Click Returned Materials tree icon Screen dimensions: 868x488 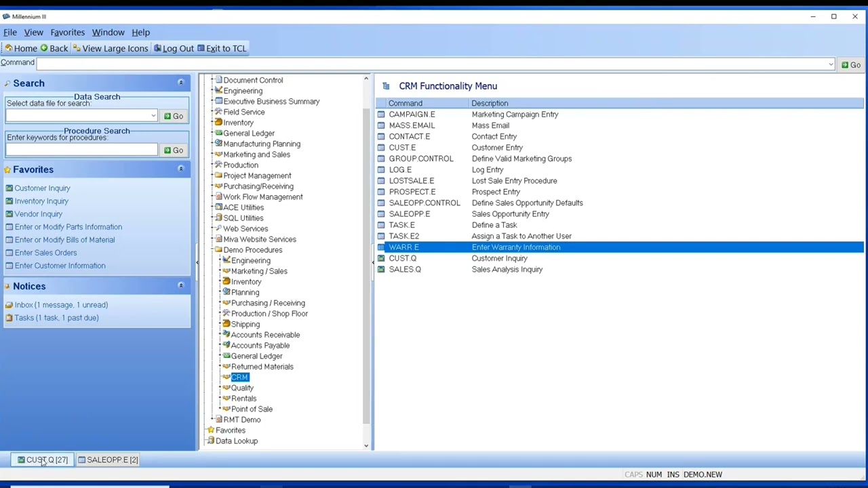[226, 366]
